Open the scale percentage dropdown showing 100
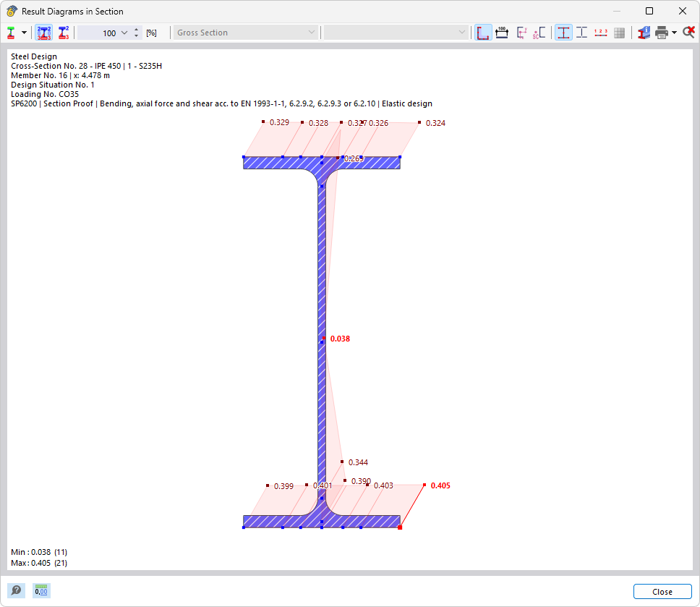 tap(124, 32)
